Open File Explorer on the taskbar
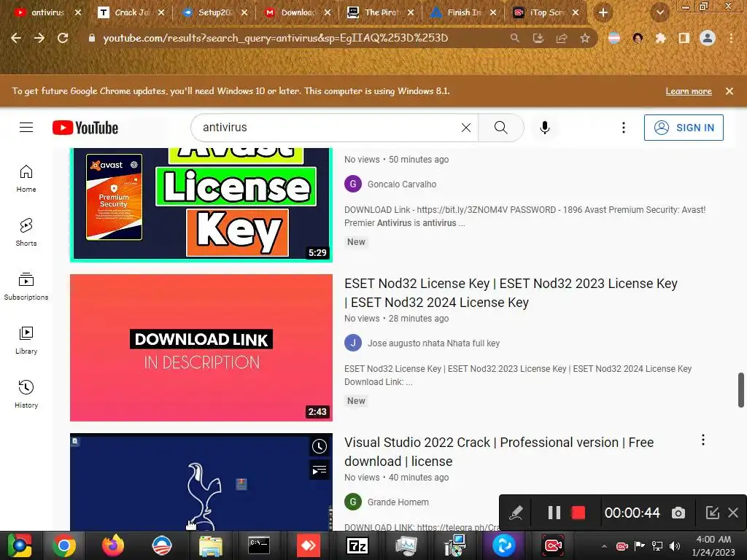747x560 pixels. 211,545
